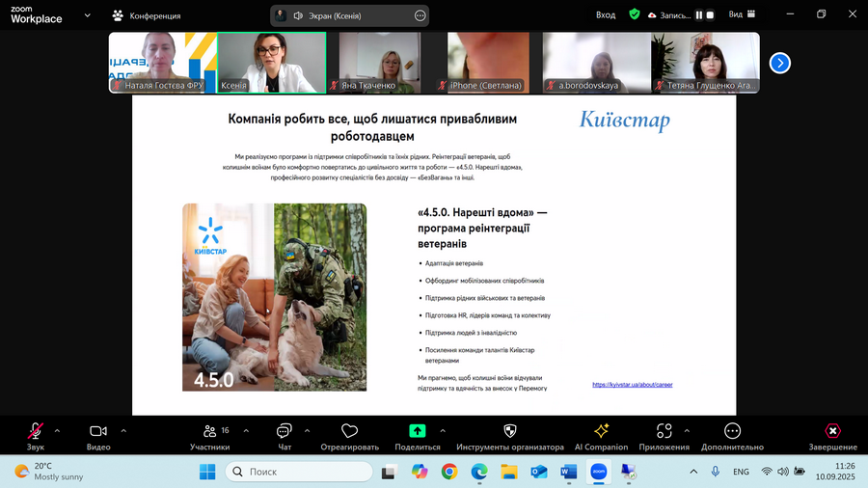The image size is (868, 488).
Task: Pause the recording in the top bar
Action: 698,15
